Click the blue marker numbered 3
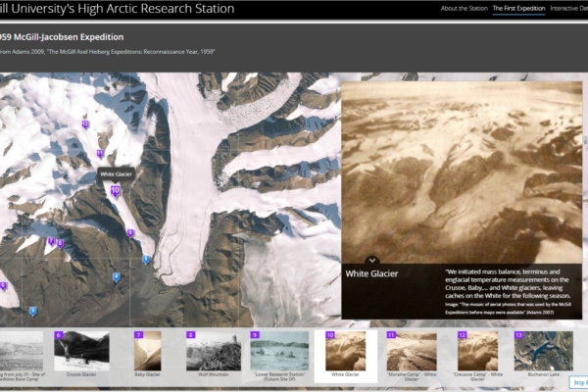This screenshot has height=392, width=588. (33, 312)
